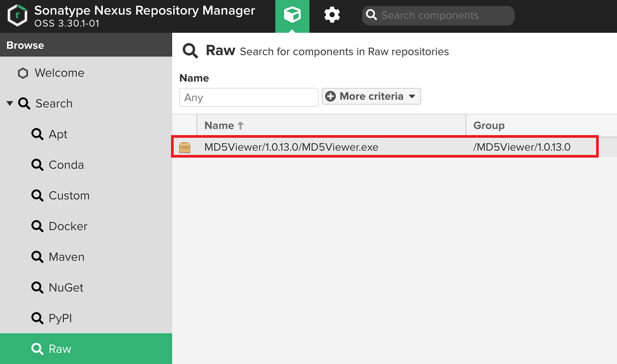
Task: Click the Sonatype Nexus Repository Manager title
Action: (x=144, y=10)
